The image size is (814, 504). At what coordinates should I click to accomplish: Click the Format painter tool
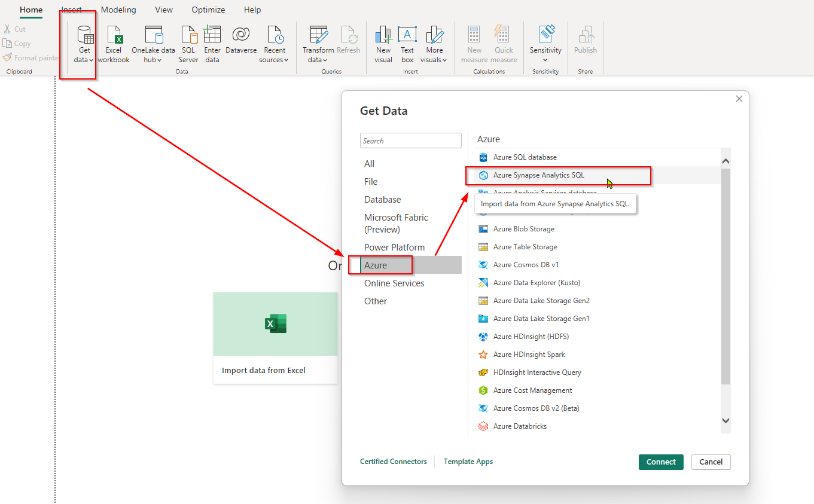point(31,57)
